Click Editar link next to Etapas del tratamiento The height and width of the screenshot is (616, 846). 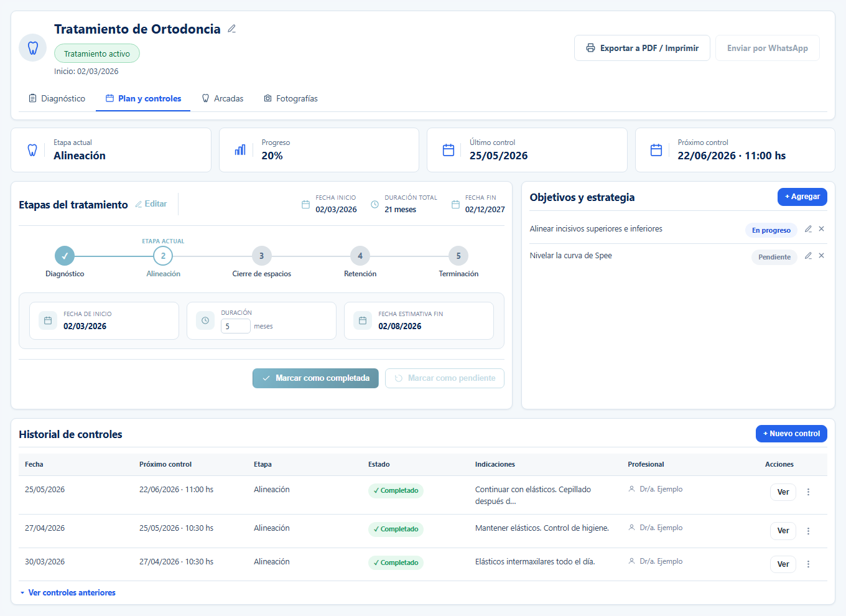coord(151,204)
